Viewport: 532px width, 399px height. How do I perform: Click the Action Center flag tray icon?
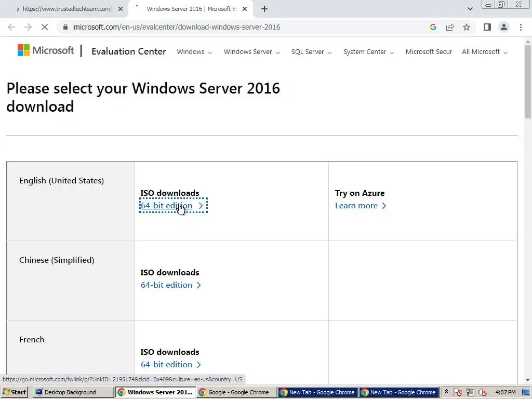pyautogui.click(x=457, y=393)
